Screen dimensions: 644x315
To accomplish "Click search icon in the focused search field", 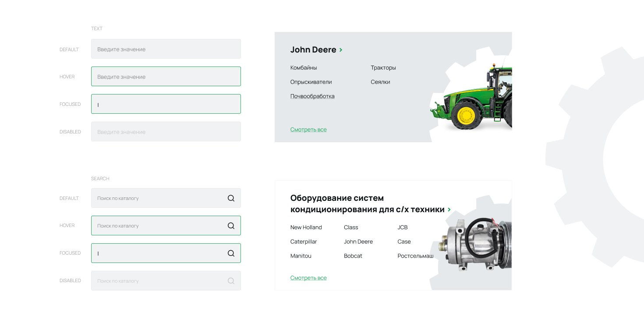I will point(231,253).
